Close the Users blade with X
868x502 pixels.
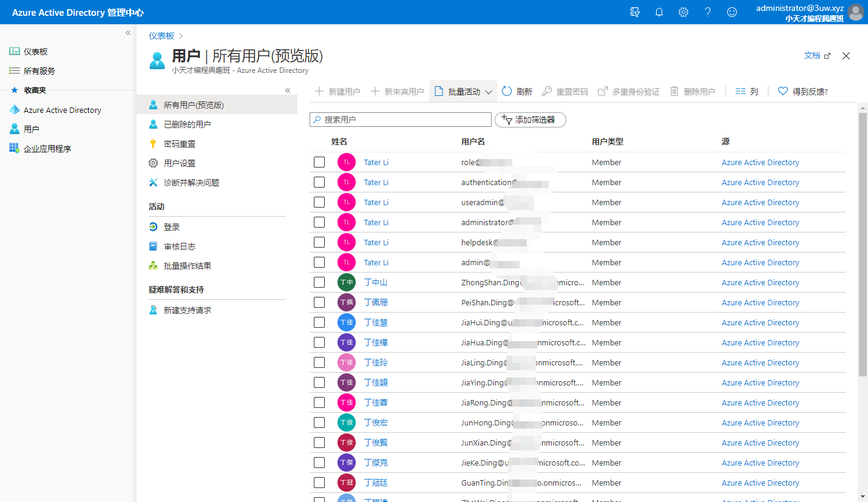[x=846, y=56]
